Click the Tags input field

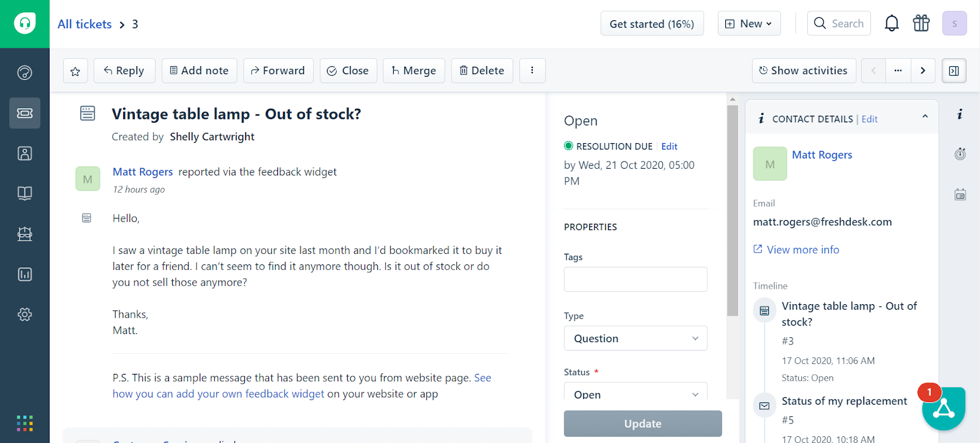[636, 279]
